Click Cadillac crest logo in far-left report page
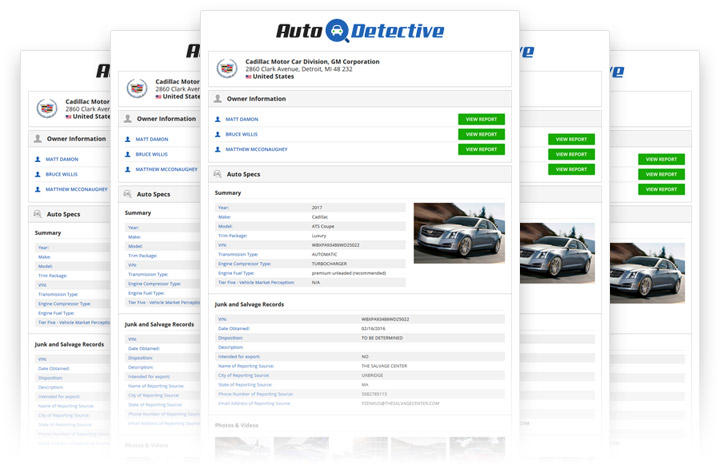Viewport: 720px width, 464px height. pos(47,108)
